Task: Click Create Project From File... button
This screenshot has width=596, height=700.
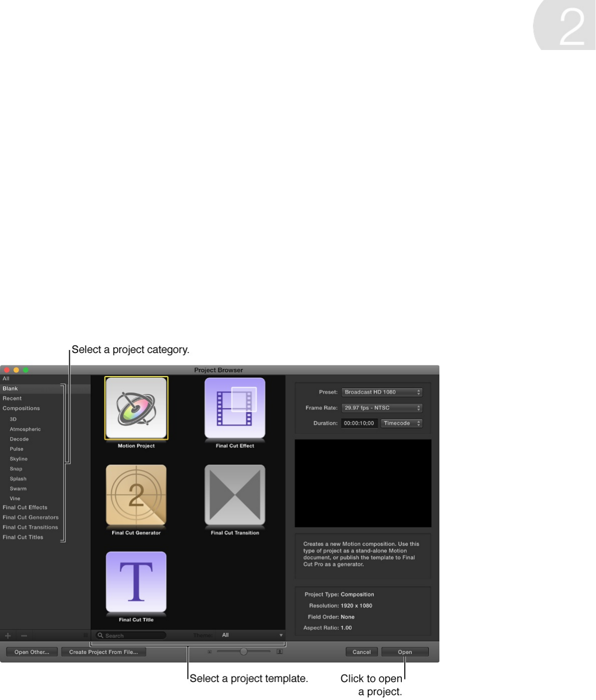Action: (104, 652)
